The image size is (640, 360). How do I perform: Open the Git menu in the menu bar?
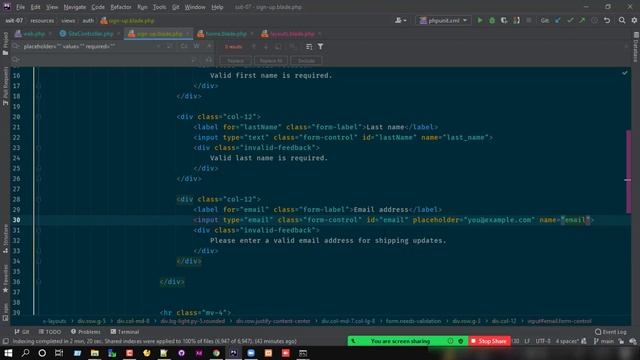click(x=176, y=7)
